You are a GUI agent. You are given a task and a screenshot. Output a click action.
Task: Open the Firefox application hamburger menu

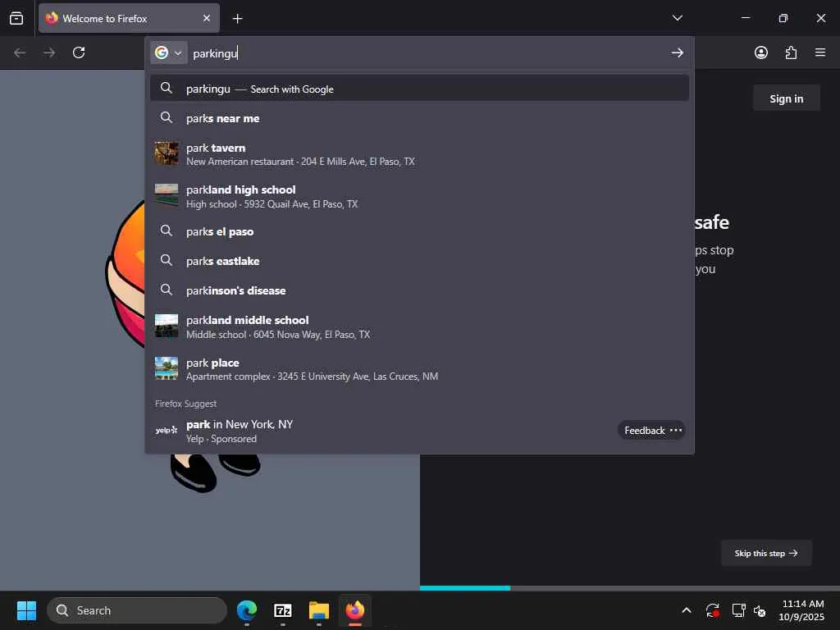pos(820,52)
